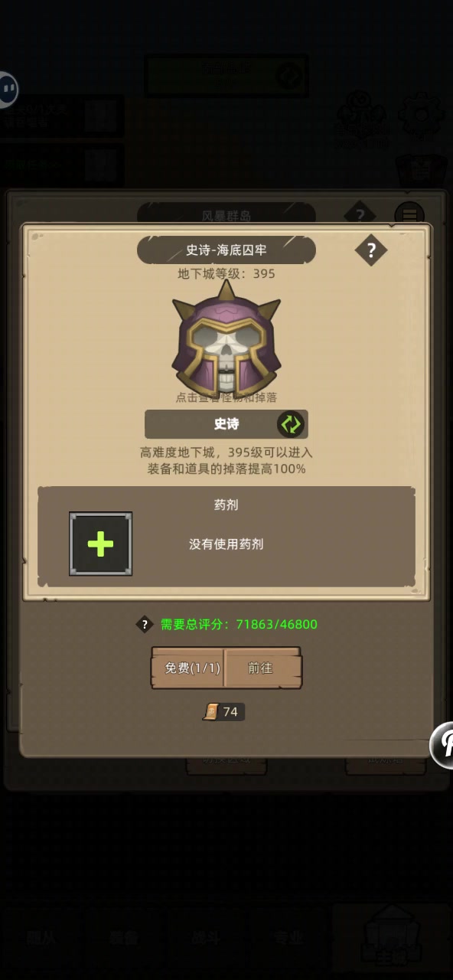Click the 史诗-海底囚牢 title banner
This screenshot has width=453, height=980.
point(226,250)
